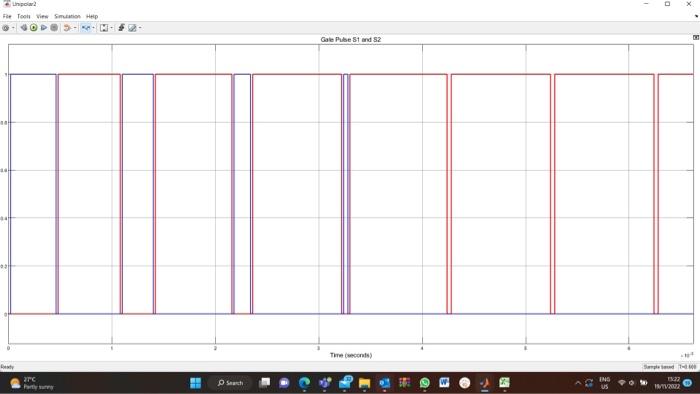Show hidden system tray icons chevron
The height and width of the screenshot is (394, 700).
point(578,383)
